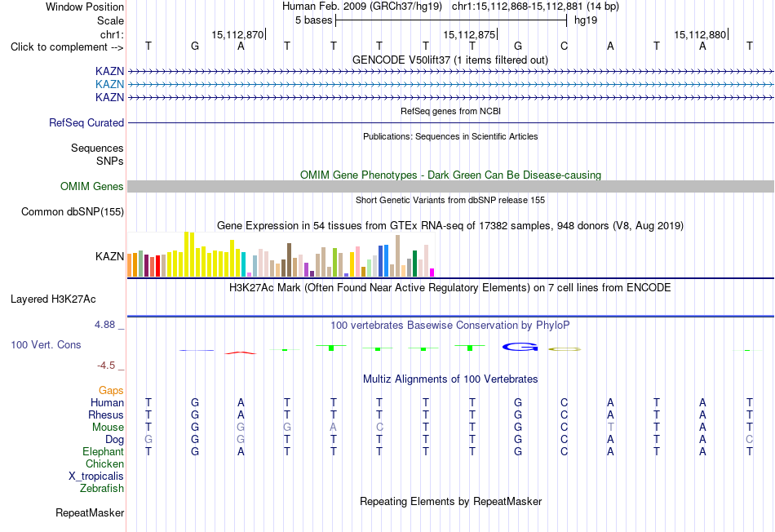Open the GENCODE V50lift37 track title
775x532 pixels.
(x=450, y=60)
